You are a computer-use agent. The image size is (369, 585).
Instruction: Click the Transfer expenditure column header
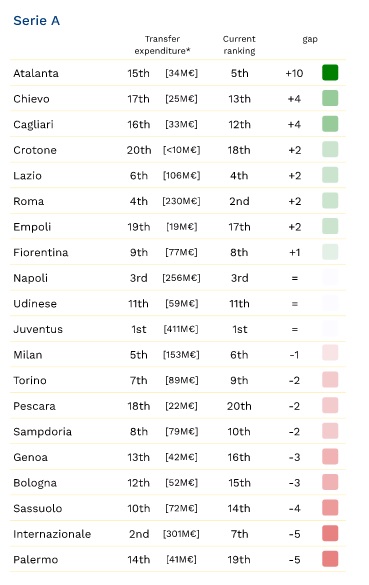pyautogui.click(x=162, y=45)
